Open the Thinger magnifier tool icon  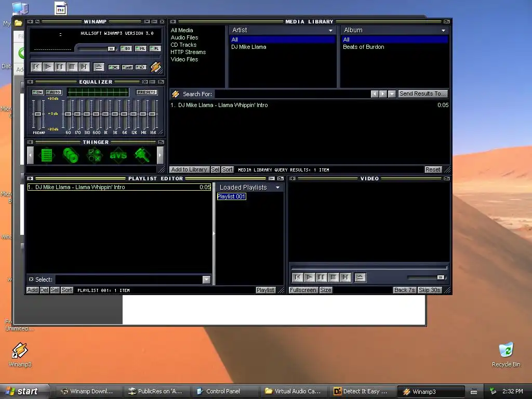click(x=142, y=155)
